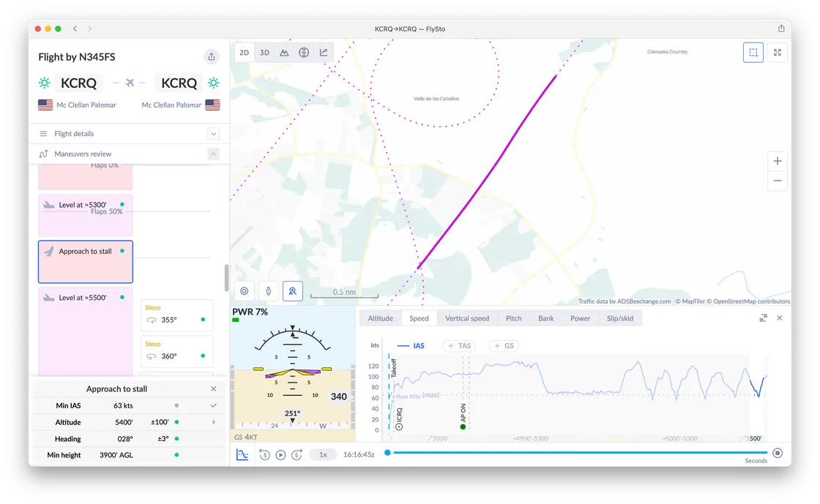Switch the map to 3D view
This screenshot has height=504, width=820.
click(x=264, y=52)
